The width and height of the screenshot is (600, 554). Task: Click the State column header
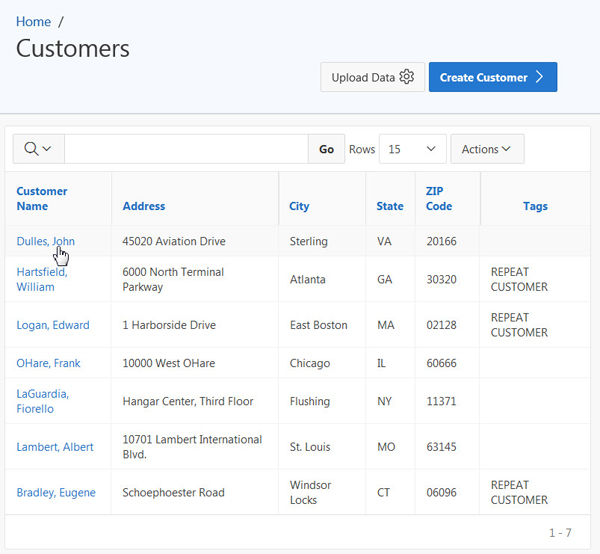coord(390,206)
